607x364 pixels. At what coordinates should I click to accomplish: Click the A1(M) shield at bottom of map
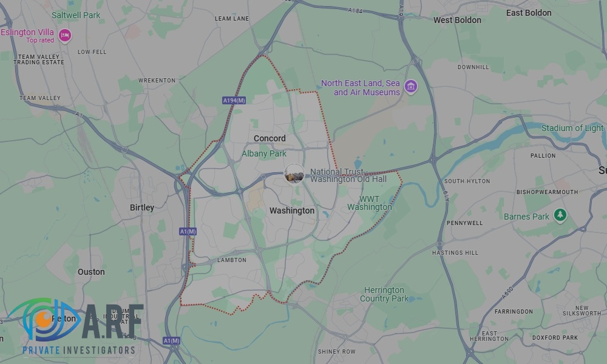(171, 341)
